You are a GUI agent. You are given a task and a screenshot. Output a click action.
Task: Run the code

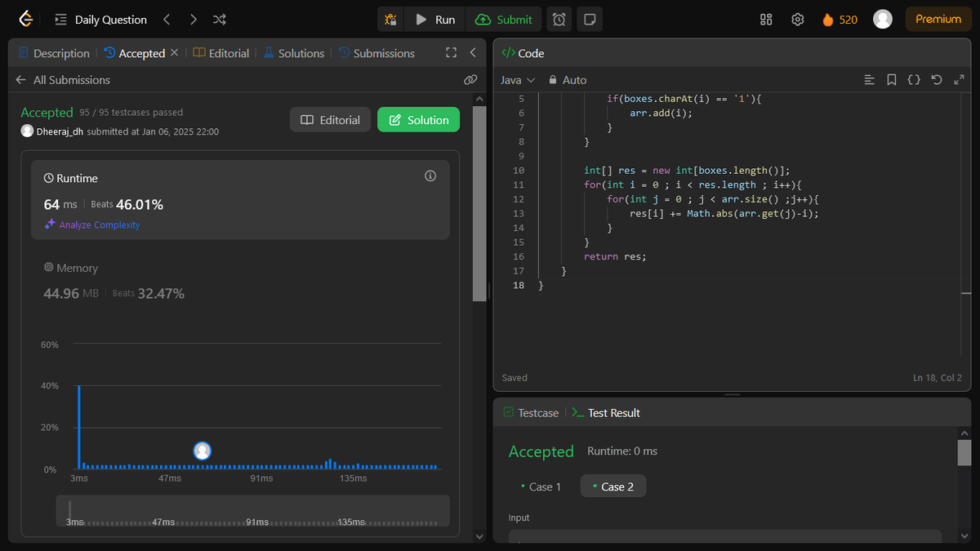coord(435,20)
